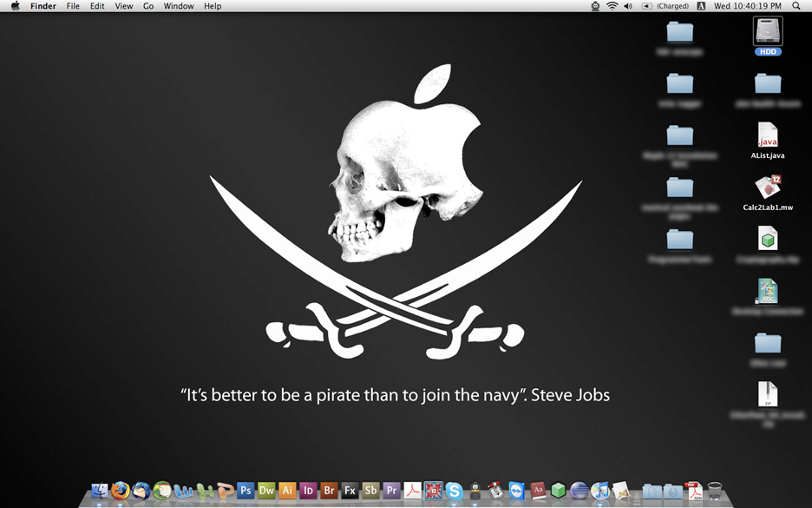Launch Adobe Bridge (Br) from the Dock
The height and width of the screenshot is (508, 812).
(x=329, y=491)
